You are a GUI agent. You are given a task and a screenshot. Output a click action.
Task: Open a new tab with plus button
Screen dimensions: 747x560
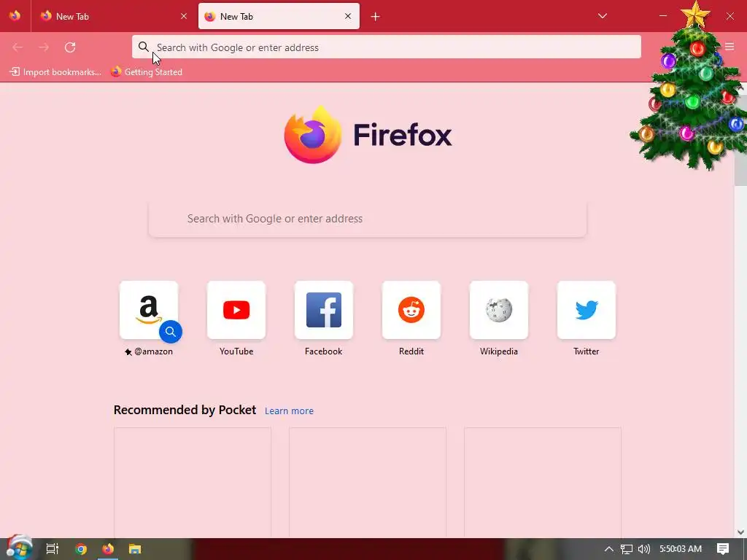[x=376, y=17]
